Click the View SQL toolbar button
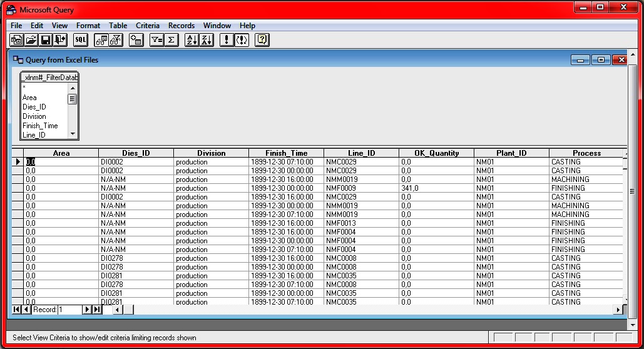Image resolution: width=644 pixels, height=349 pixels. (x=81, y=40)
